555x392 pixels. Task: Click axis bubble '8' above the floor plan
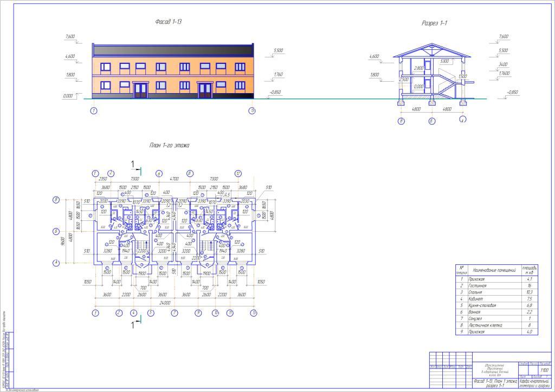click(190, 173)
